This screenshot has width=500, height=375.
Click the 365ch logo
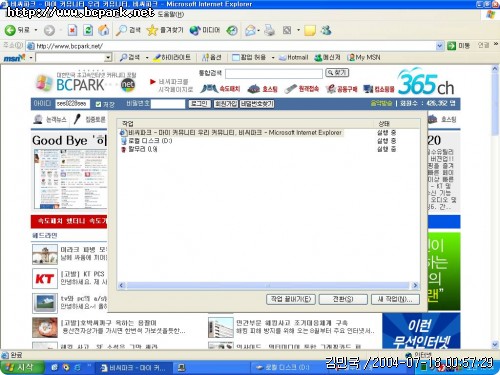(426, 83)
